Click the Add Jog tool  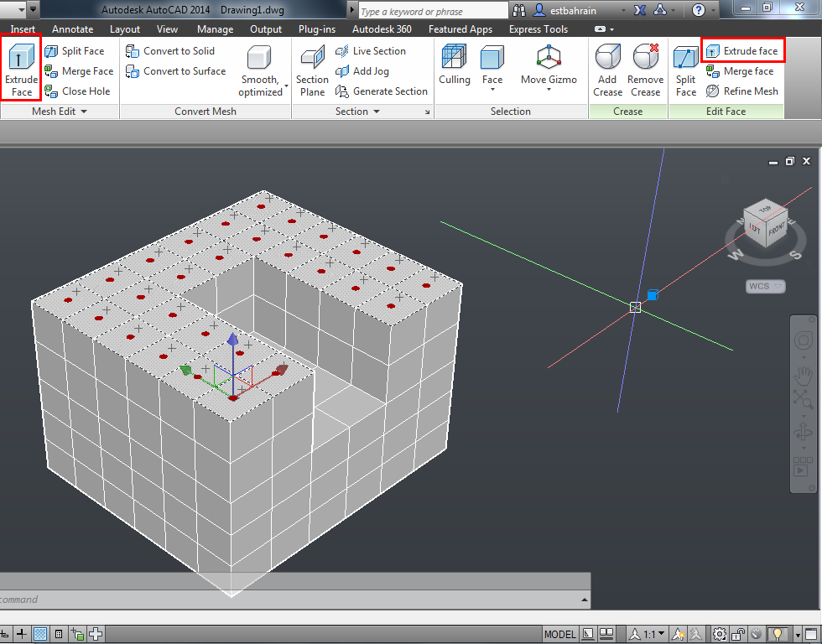click(362, 70)
